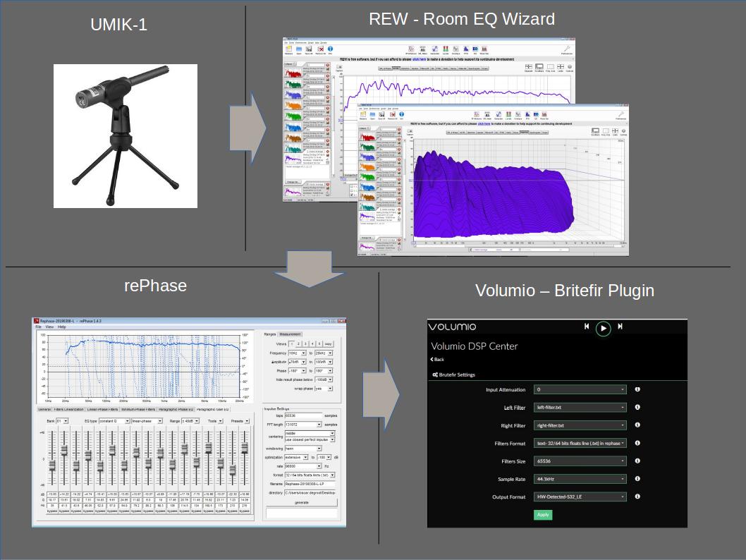Open the Left Filter dropdown
This screenshot has width=746, height=560.
click(580, 408)
